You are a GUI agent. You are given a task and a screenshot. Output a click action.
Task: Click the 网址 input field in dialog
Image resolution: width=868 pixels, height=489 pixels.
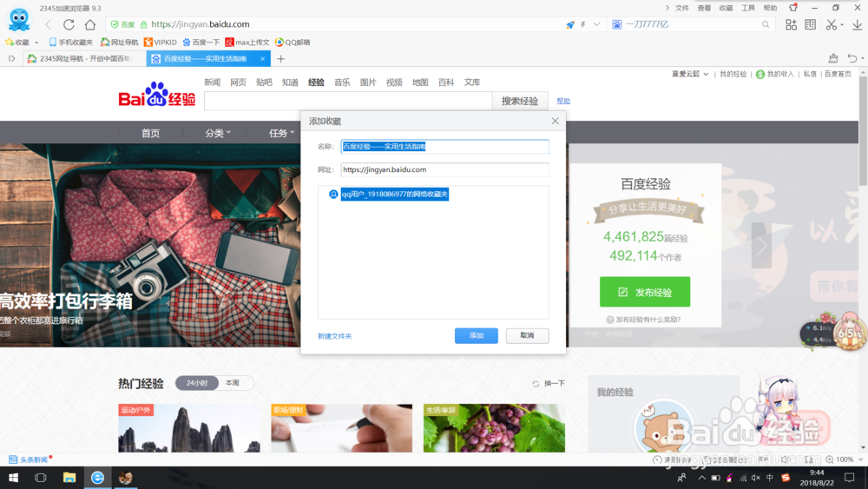click(445, 169)
